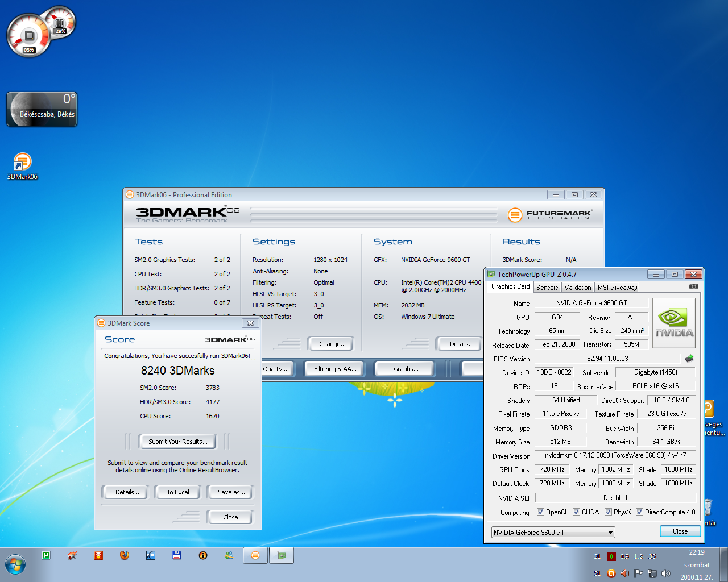This screenshot has width=728, height=582.
Task: Click the 8240 3DMarks score text
Action: (178, 371)
